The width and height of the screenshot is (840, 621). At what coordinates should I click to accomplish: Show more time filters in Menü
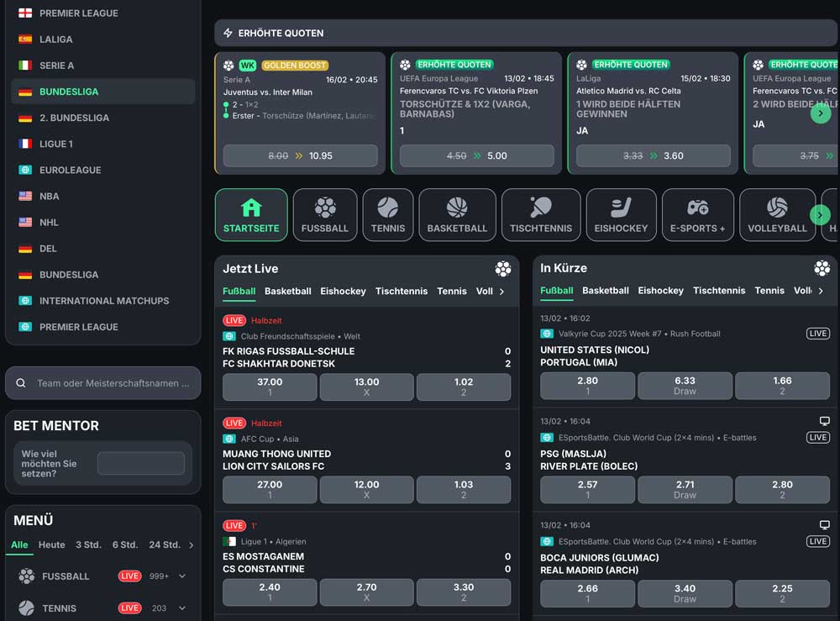click(x=192, y=545)
